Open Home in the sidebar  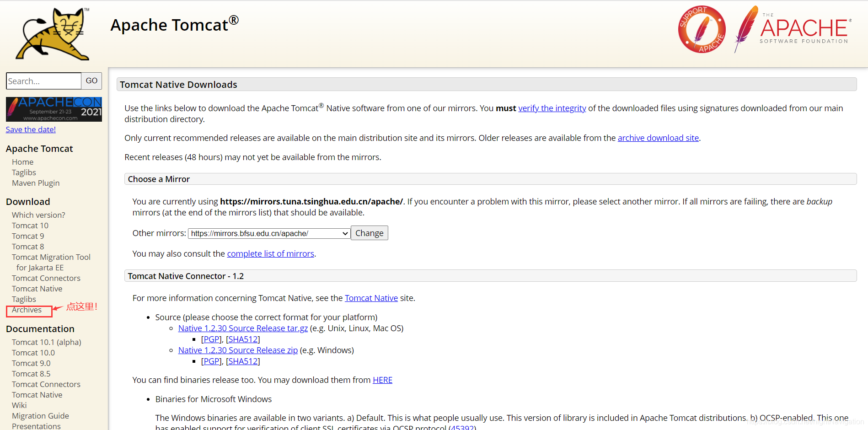[x=22, y=162]
